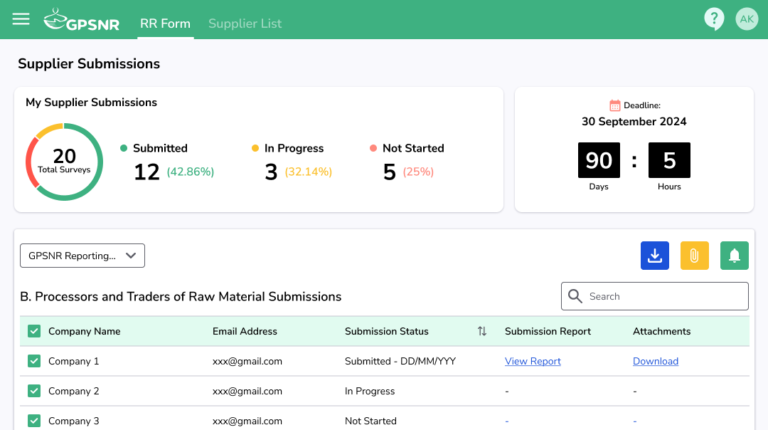The height and width of the screenshot is (430, 768).
Task: Click the Total Surveys progress ring
Action: click(64, 162)
